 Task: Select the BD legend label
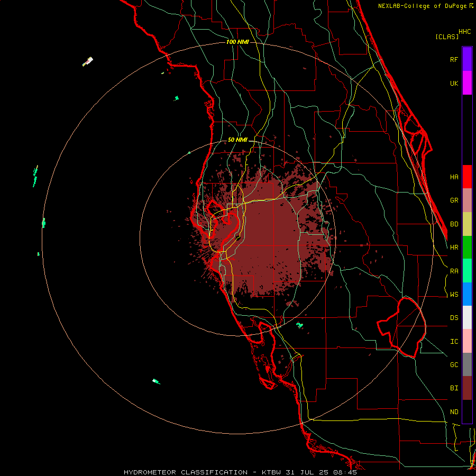click(x=454, y=224)
